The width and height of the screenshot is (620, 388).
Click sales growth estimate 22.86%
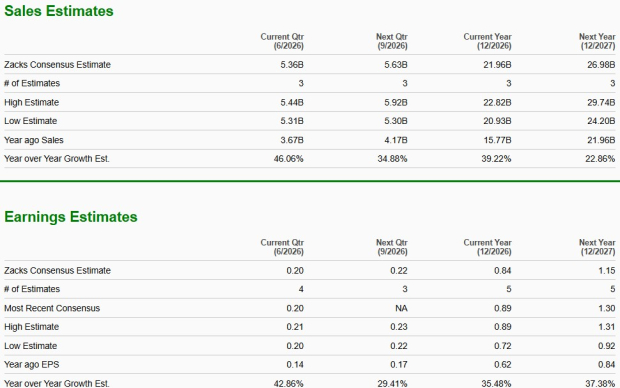pyautogui.click(x=600, y=159)
